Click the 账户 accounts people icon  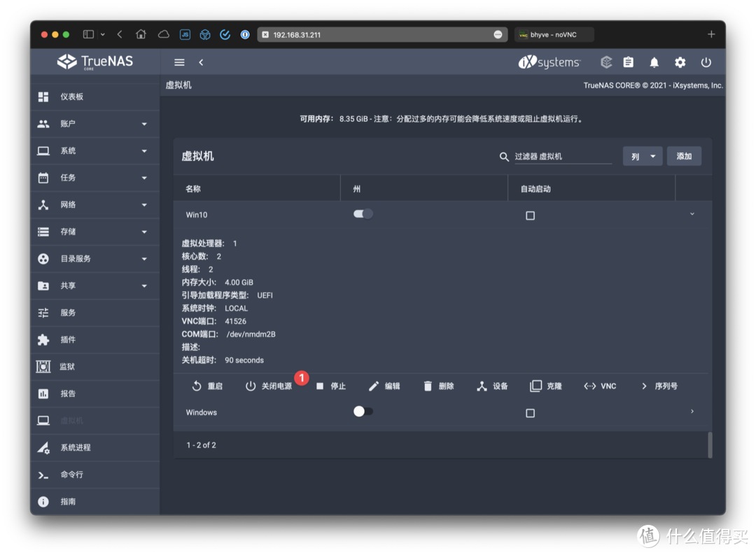43,124
